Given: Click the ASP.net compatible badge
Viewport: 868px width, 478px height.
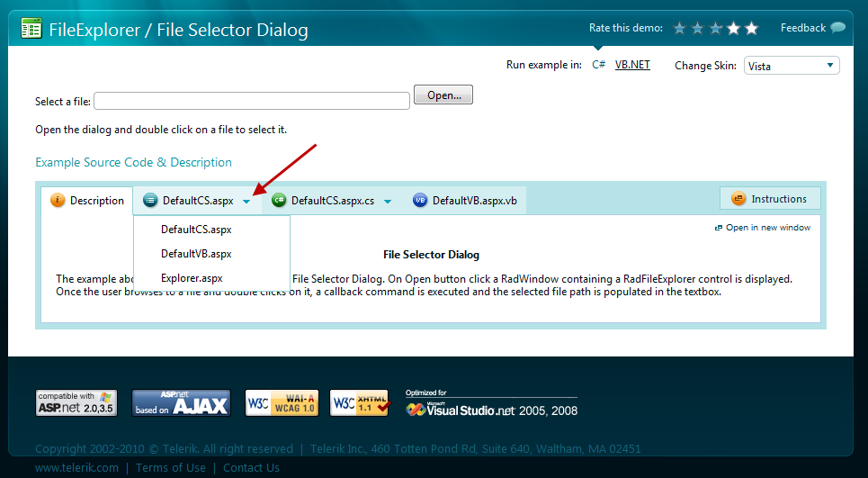Looking at the screenshot, I should (x=76, y=402).
